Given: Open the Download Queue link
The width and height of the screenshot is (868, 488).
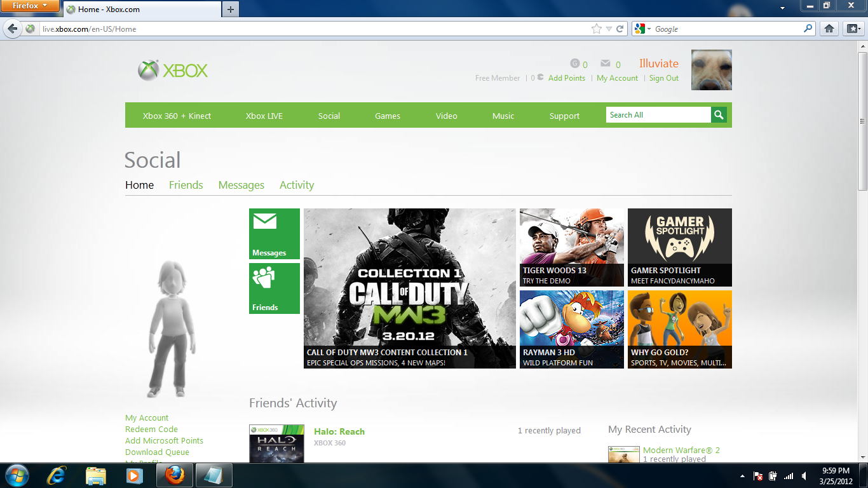Looking at the screenshot, I should coord(157,452).
